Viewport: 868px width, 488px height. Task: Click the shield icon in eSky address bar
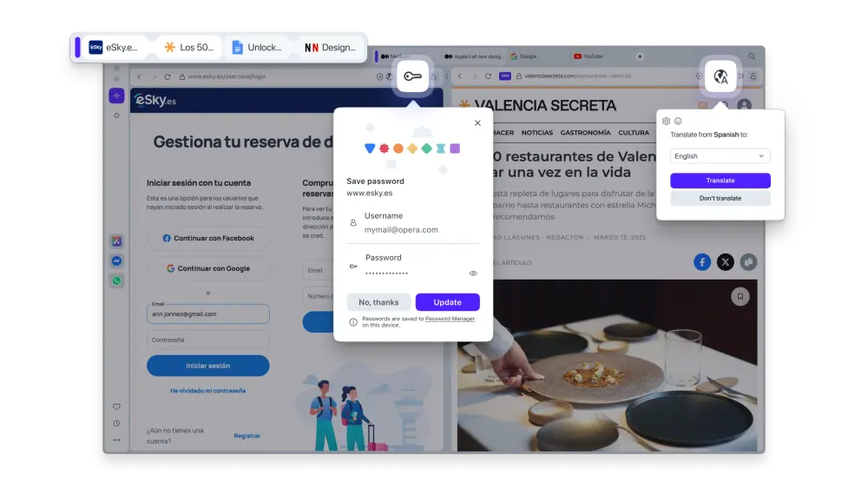tap(379, 76)
